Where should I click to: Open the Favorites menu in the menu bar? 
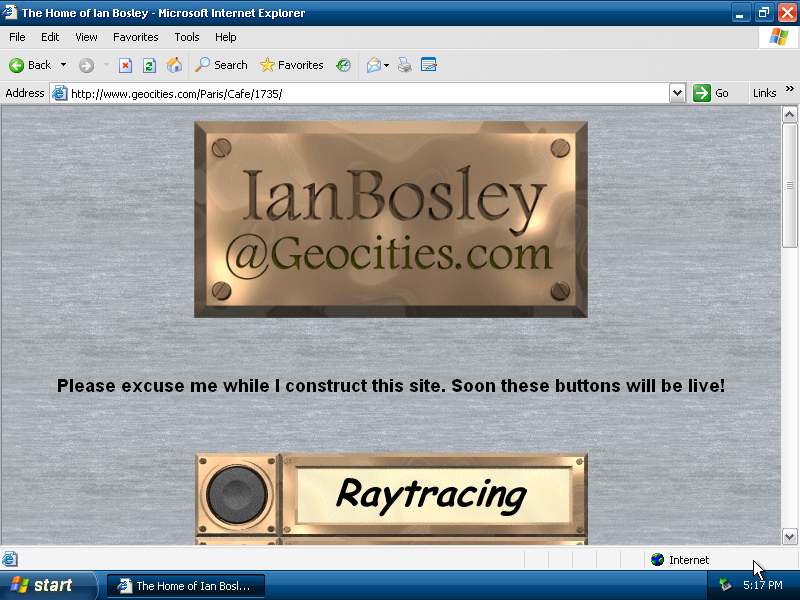click(136, 37)
